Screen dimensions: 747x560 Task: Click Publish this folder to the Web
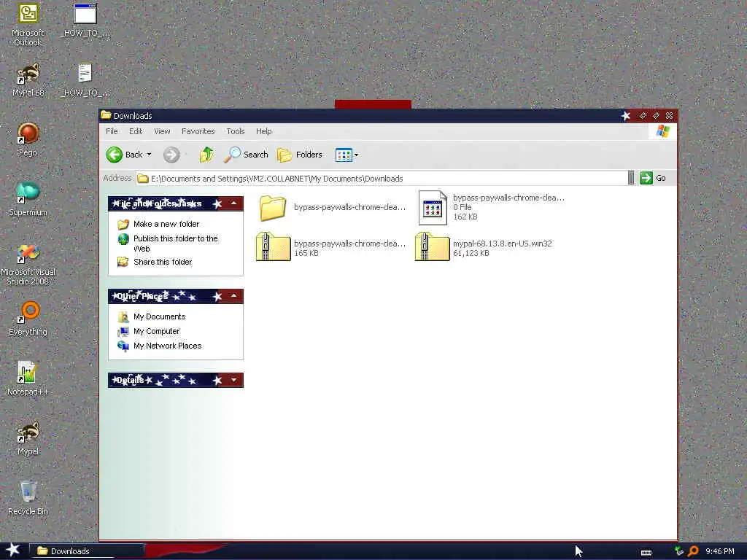click(175, 244)
